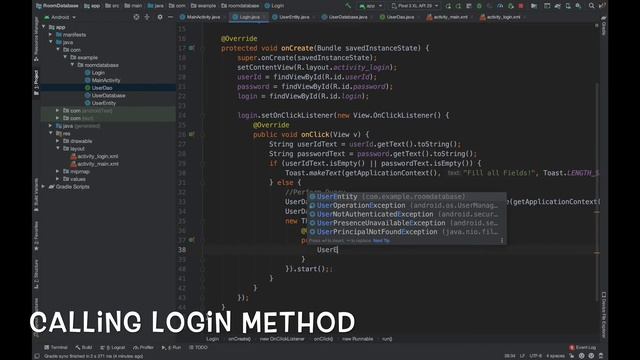640x360 pixels.
Task: Choose UserOperationException autocomplete suggestion
Action: pyautogui.click(x=407, y=205)
